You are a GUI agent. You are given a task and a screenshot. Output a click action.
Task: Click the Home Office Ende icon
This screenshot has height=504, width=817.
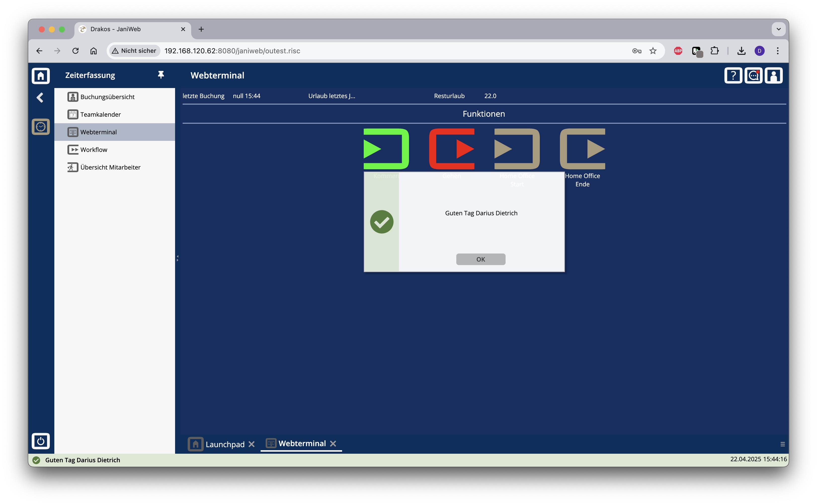point(582,149)
